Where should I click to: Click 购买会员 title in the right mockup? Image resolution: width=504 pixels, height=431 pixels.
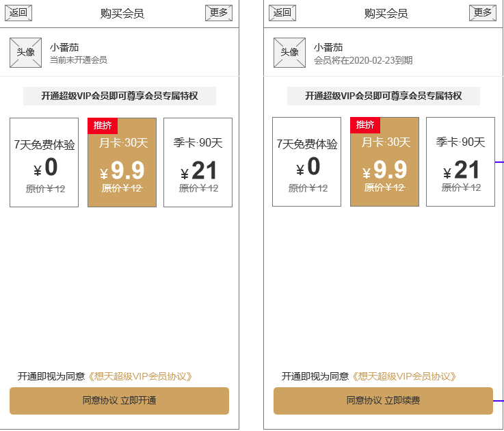pyautogui.click(x=386, y=14)
